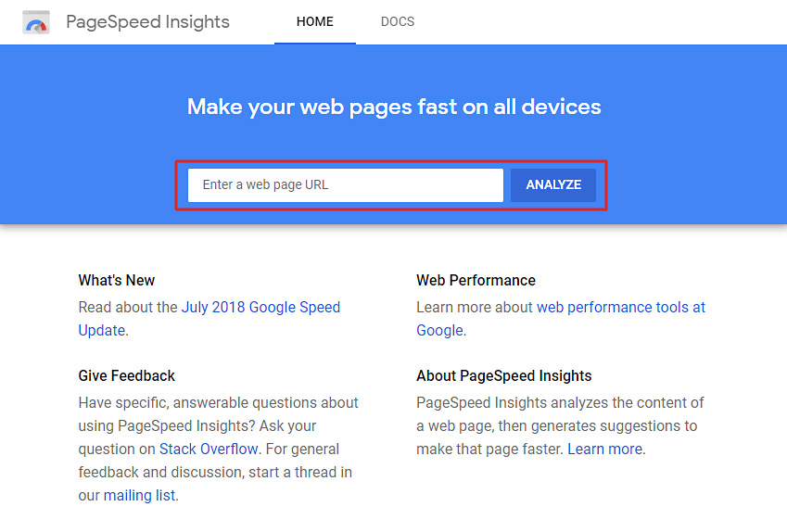The image size is (787, 532).
Task: Click the 'Read about the' text
Action: (x=128, y=307)
